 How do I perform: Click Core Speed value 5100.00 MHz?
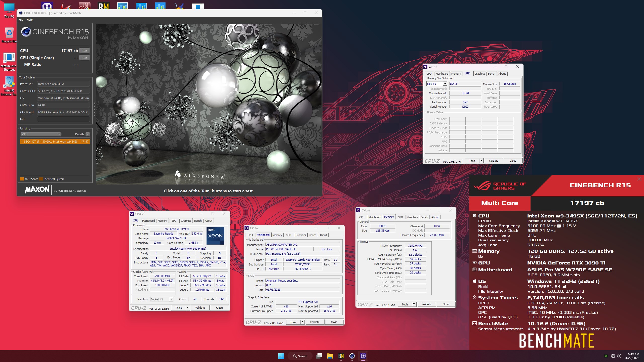(162, 276)
